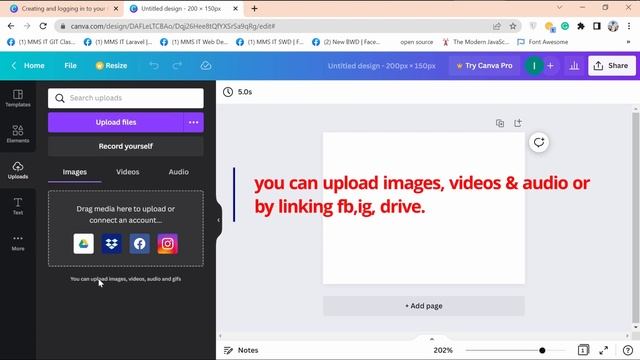Click the 202% zoom level
This screenshot has height=360, width=640.
[x=443, y=350]
